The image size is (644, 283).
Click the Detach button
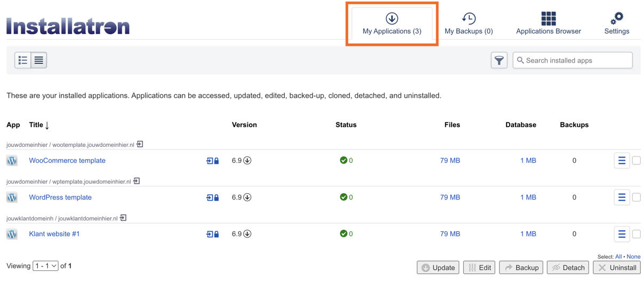(x=568, y=268)
